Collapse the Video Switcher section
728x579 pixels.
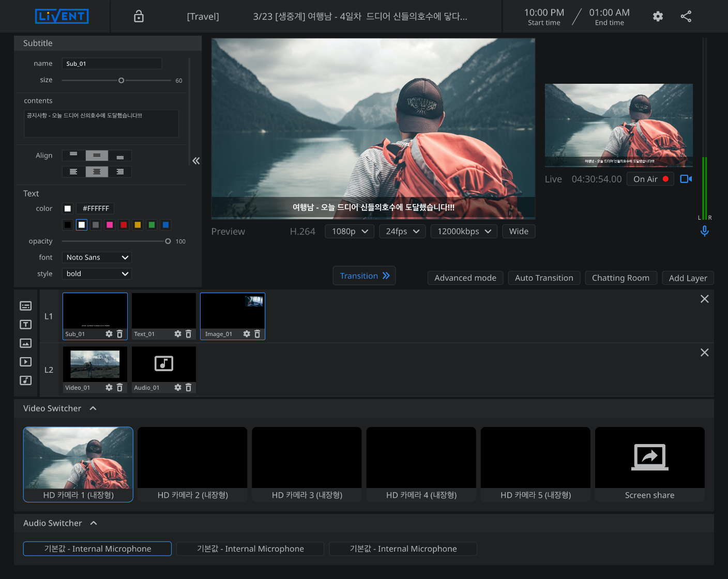(93, 408)
